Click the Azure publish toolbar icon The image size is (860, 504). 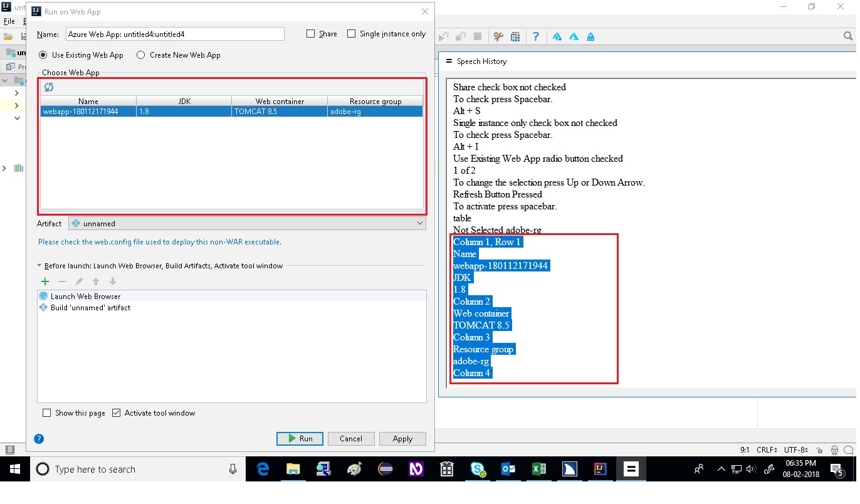[557, 36]
